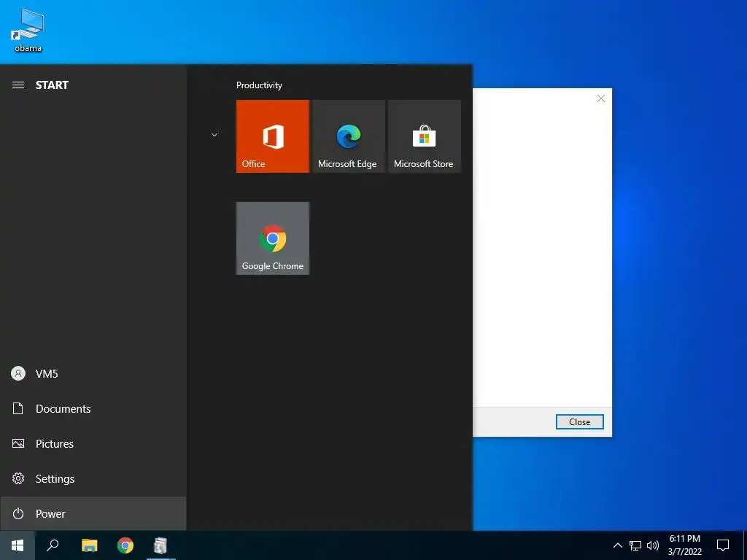Switch to the running installer taskbar app
Viewport: 747px width, 560px height.
click(161, 545)
